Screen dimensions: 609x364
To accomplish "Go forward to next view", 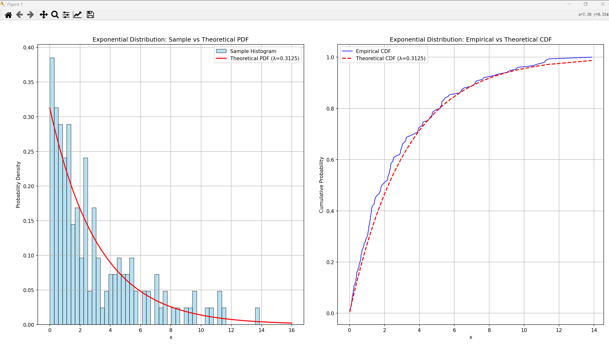I will 30,15.
